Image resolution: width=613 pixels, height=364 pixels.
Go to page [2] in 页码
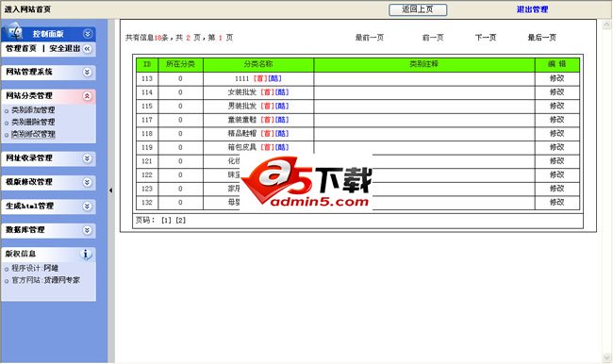[x=181, y=221]
